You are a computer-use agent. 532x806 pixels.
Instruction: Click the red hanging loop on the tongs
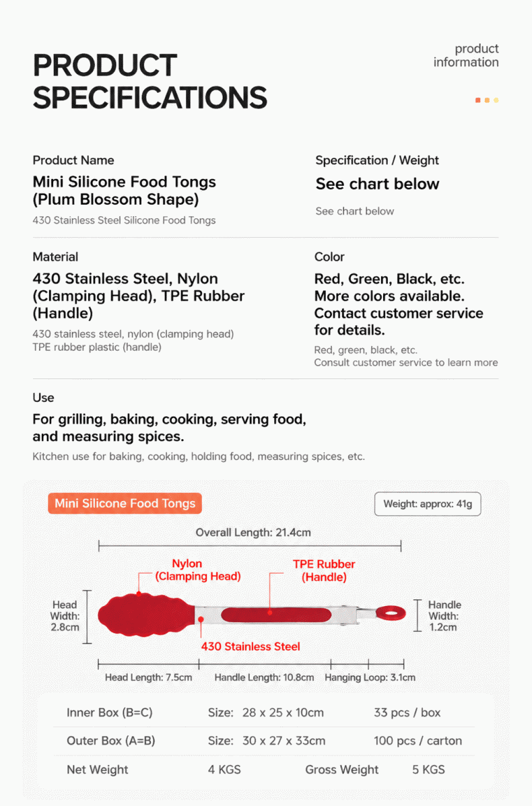(x=391, y=612)
